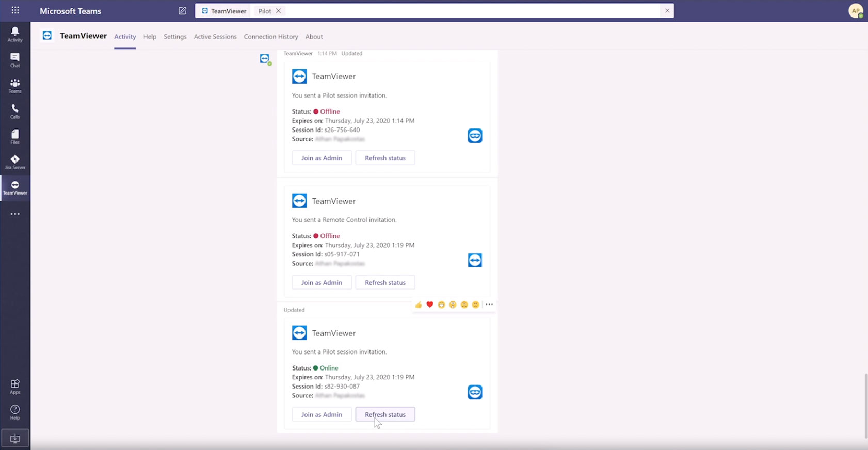Open more message options ellipsis
Screen dimensions: 868x450
tap(489, 304)
